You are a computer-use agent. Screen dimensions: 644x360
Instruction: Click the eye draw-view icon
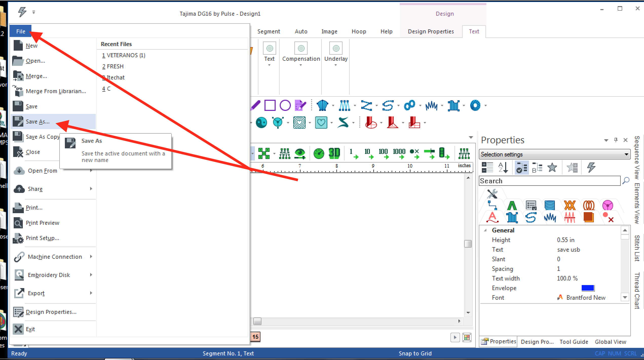click(300, 153)
